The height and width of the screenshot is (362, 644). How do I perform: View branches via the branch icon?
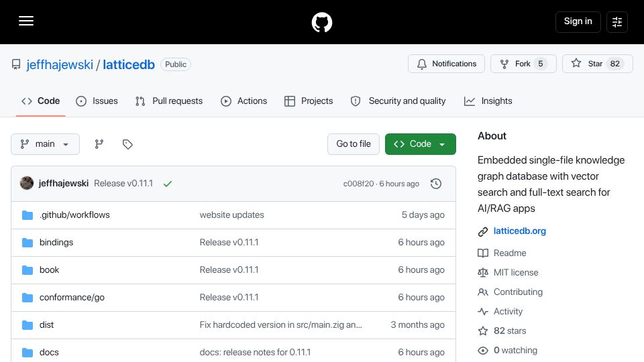click(x=99, y=144)
